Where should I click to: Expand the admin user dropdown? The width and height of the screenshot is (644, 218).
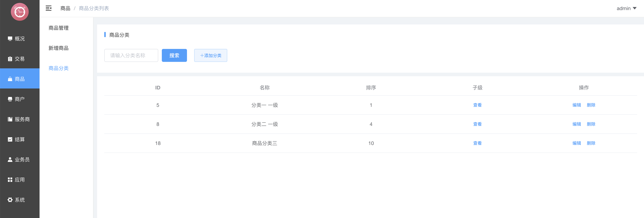(626, 8)
